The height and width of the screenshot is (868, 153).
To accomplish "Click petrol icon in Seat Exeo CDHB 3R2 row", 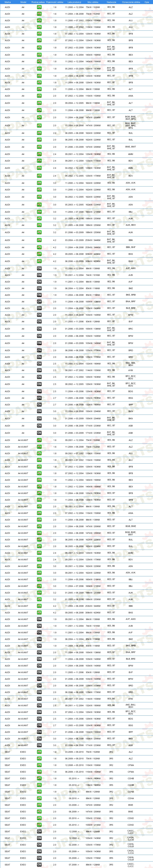I will point(39,778).
